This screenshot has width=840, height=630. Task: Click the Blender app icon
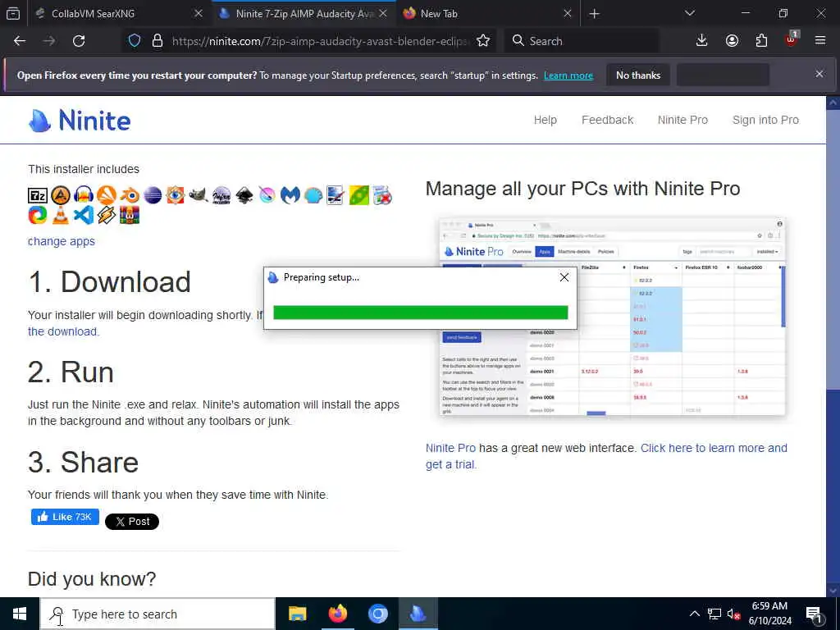[130, 195]
